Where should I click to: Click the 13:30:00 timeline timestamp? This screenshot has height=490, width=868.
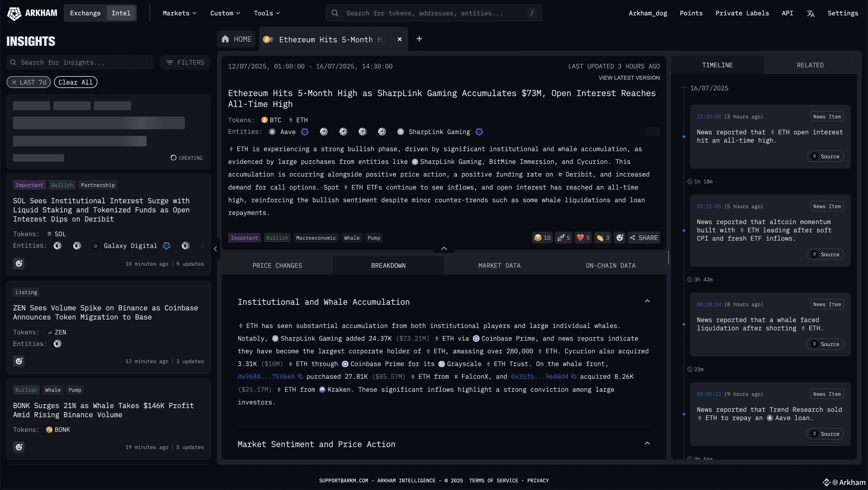click(x=709, y=117)
